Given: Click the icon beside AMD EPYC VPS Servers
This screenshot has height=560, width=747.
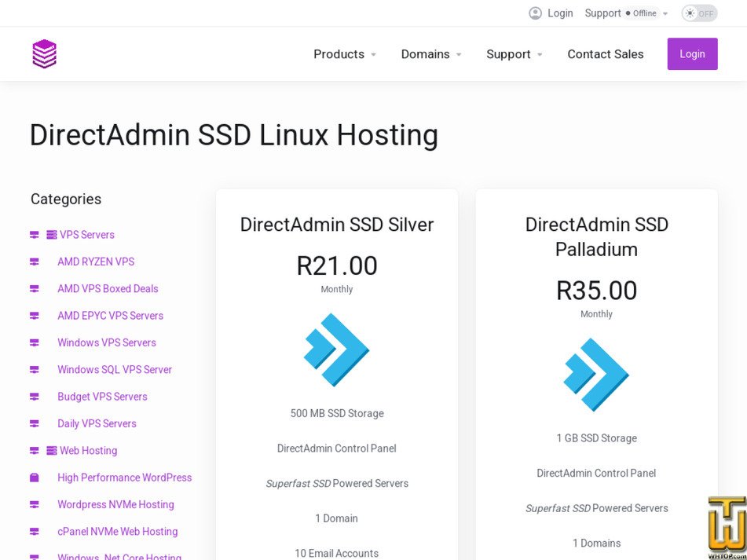Looking at the screenshot, I should [35, 316].
